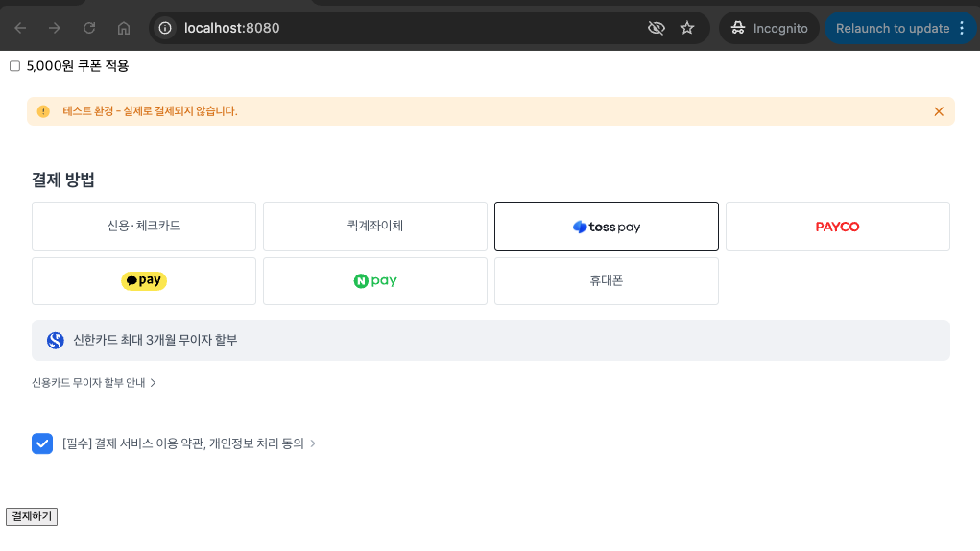Click the Shinhan card logo icon
The height and width of the screenshot is (551, 980).
[55, 341]
